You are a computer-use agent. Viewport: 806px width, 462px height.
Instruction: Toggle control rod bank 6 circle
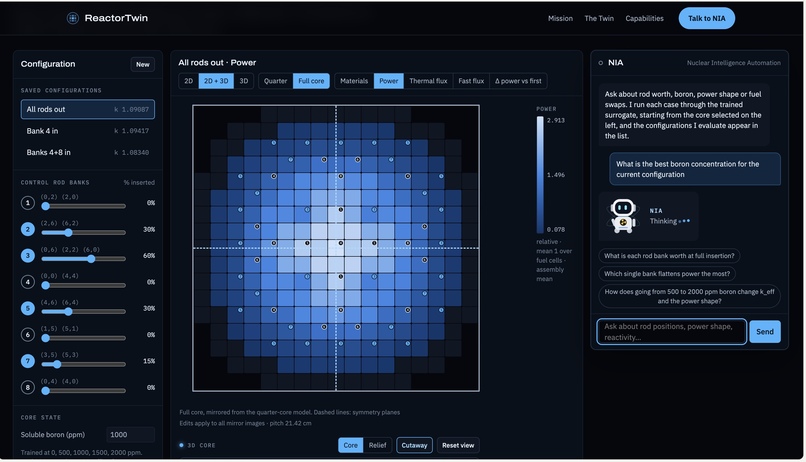tap(28, 335)
